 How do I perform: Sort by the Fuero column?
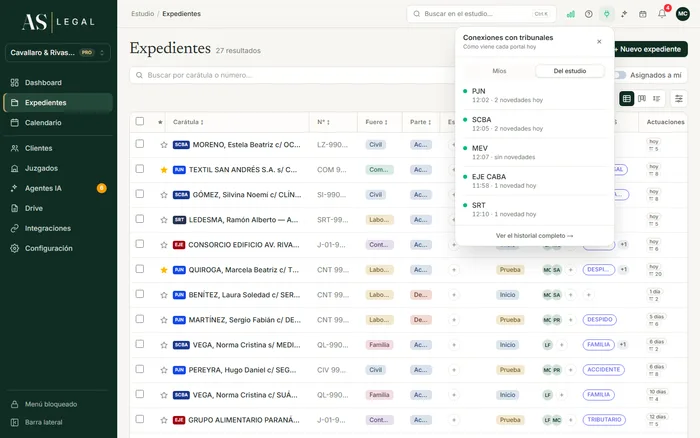[x=376, y=122]
